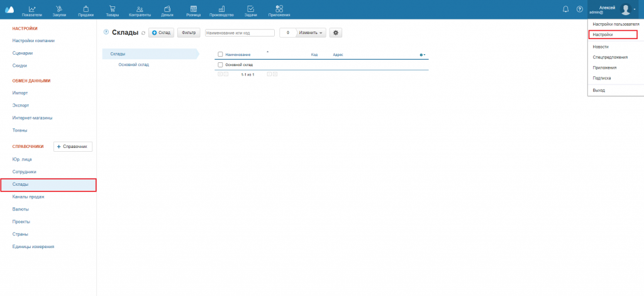Click the add Склад button

point(161,33)
